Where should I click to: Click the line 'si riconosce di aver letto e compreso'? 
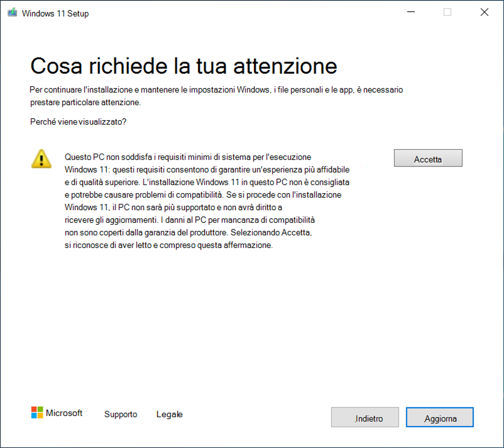point(168,245)
